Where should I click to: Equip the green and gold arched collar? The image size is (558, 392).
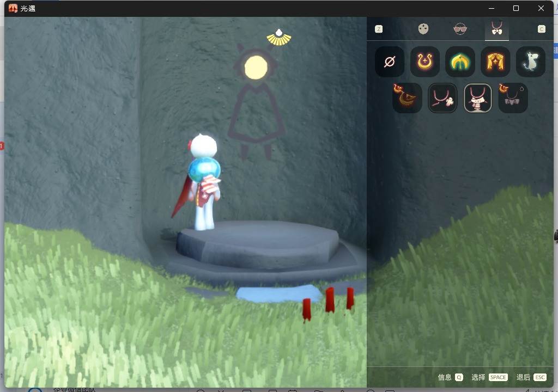(460, 62)
